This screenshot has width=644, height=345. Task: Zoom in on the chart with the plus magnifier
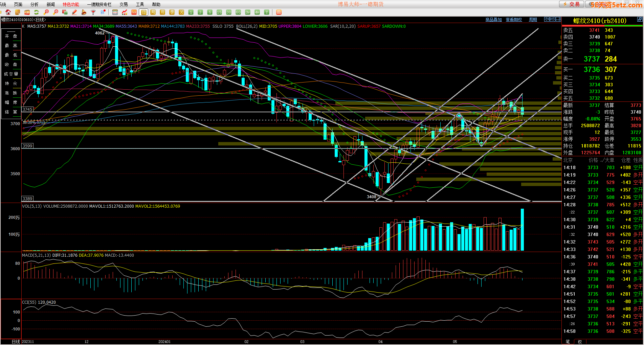(x=46, y=12)
